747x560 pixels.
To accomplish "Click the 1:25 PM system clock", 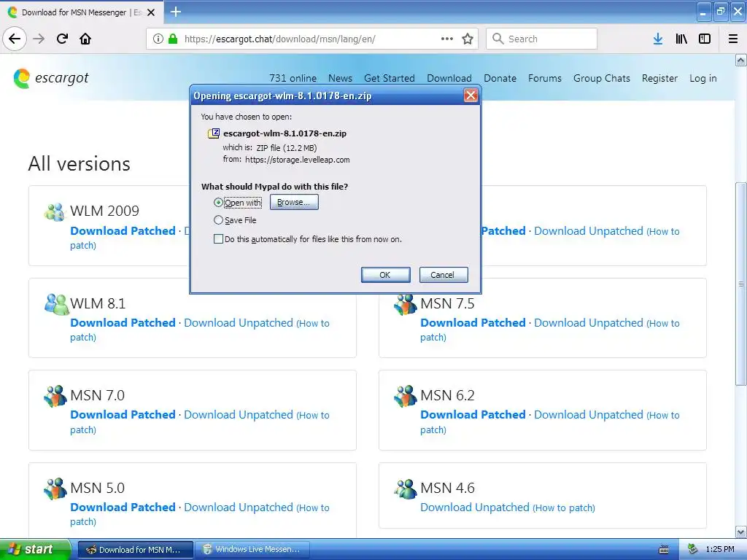I will (720, 550).
